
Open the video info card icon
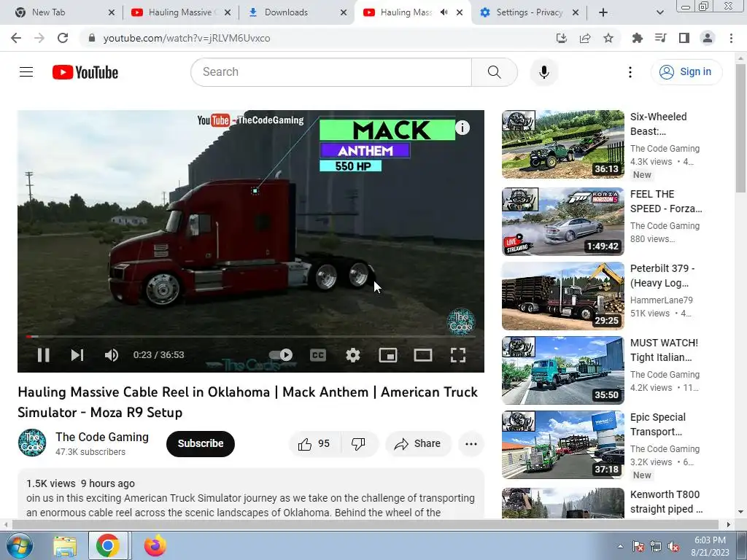[x=462, y=128]
